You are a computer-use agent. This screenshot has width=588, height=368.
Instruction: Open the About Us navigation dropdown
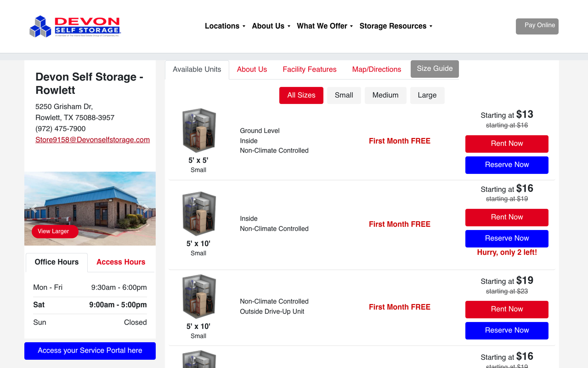click(x=271, y=26)
